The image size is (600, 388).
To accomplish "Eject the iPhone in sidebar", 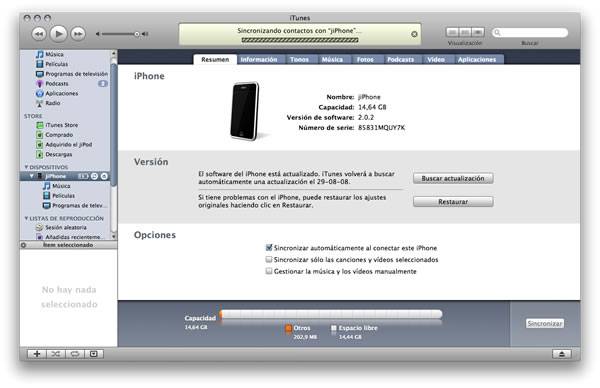I will [x=104, y=176].
